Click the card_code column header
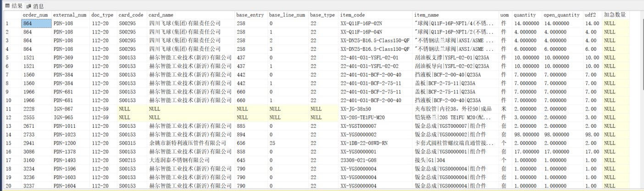Viewport: 644px width, 191px height. click(x=132, y=15)
